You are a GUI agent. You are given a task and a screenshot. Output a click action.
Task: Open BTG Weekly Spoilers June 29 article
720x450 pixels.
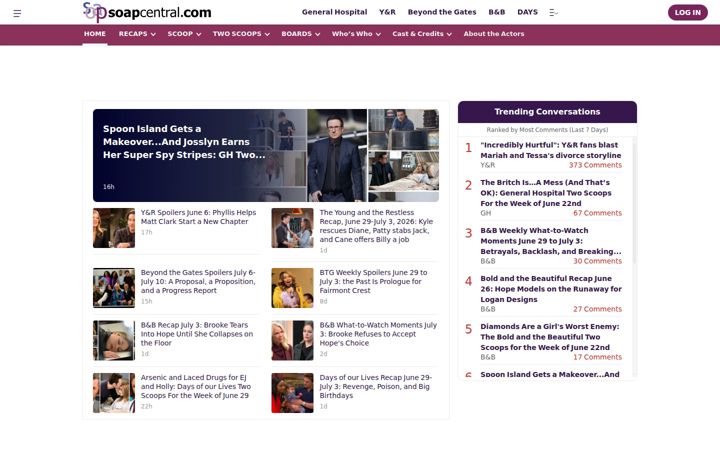pyautogui.click(x=373, y=281)
